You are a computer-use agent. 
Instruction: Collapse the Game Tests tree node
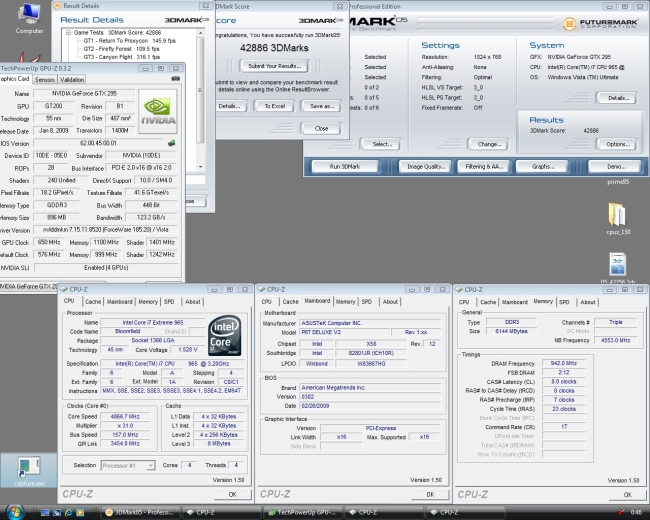point(68,32)
